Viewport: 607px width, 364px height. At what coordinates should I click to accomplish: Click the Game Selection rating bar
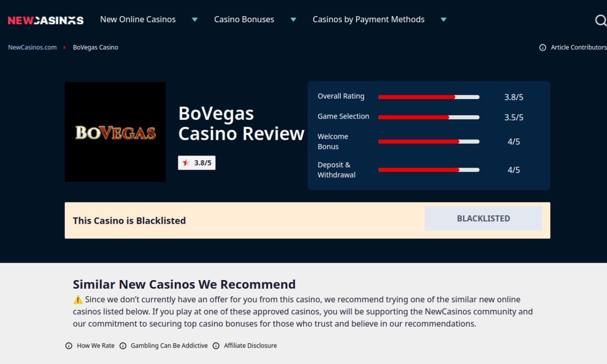coord(429,117)
